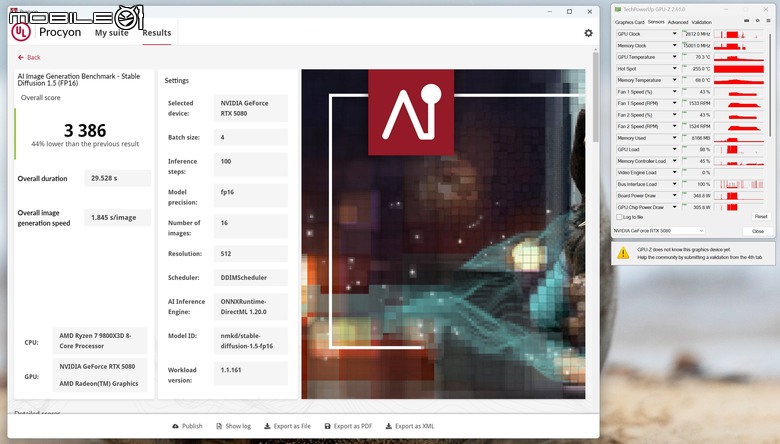Click the Close button in GPU-Z

(758, 231)
